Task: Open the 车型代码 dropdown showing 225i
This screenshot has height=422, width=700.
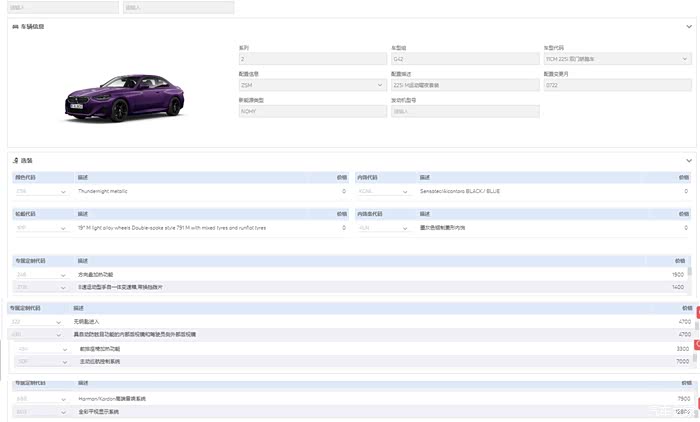Action: coord(617,59)
